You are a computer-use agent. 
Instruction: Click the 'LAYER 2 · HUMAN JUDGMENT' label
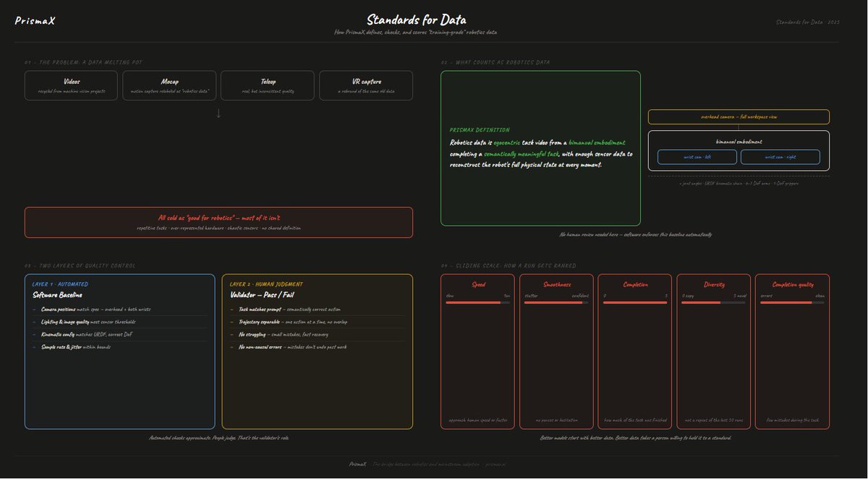click(x=266, y=284)
